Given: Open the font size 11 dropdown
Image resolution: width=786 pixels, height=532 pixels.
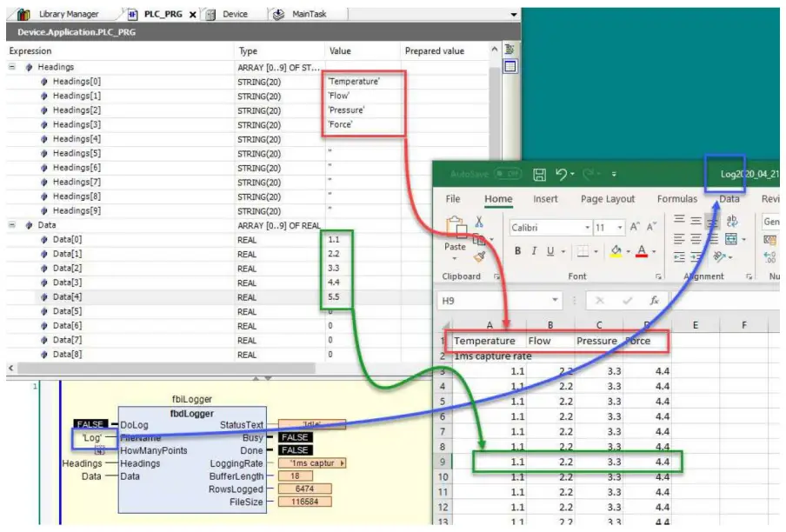Looking at the screenshot, I should [620, 228].
